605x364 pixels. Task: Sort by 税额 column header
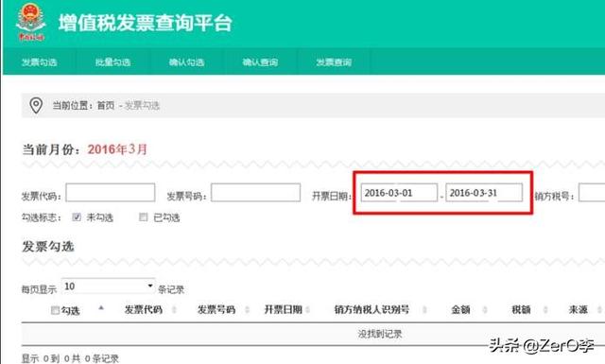coord(521,309)
